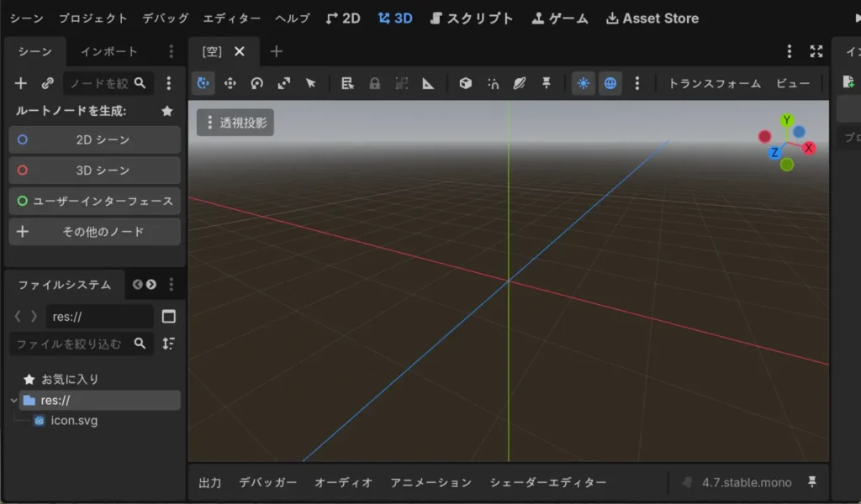Choose その他のノード button
This screenshot has width=861, height=504.
pos(94,232)
